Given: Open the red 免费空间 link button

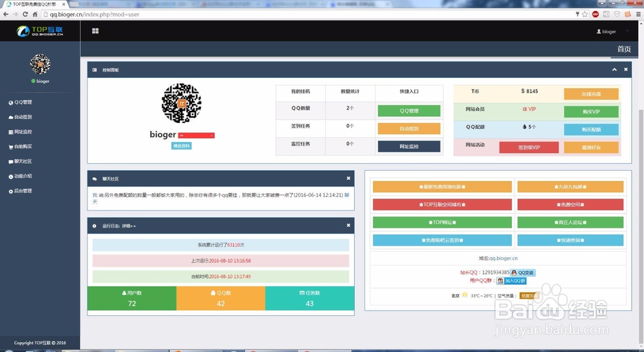Looking at the screenshot, I should click(571, 204).
